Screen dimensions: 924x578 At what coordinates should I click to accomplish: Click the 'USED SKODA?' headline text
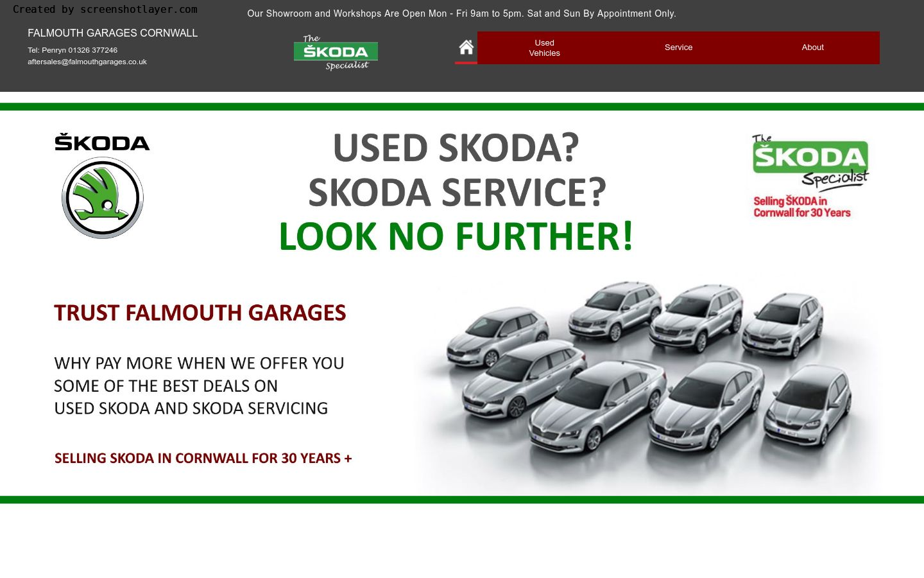[x=456, y=148]
